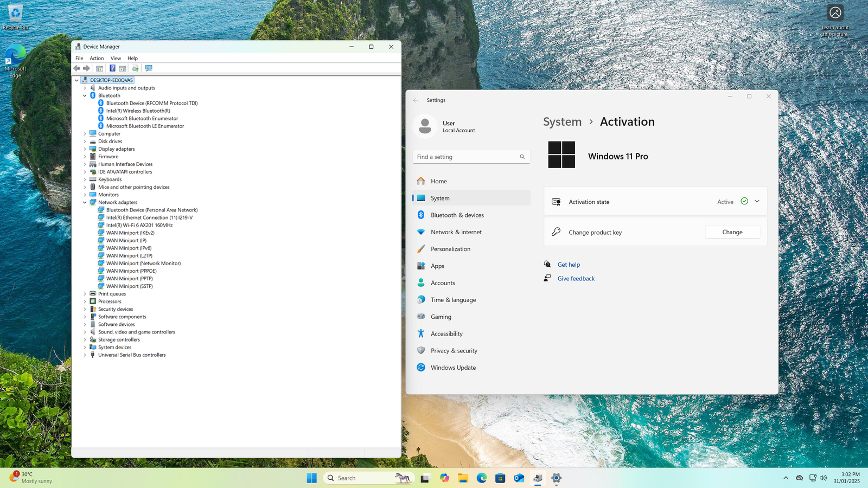This screenshot has height=488, width=868.
Task: Select Intel(R) Wireless Bluetooth(R) device
Action: coord(138,111)
